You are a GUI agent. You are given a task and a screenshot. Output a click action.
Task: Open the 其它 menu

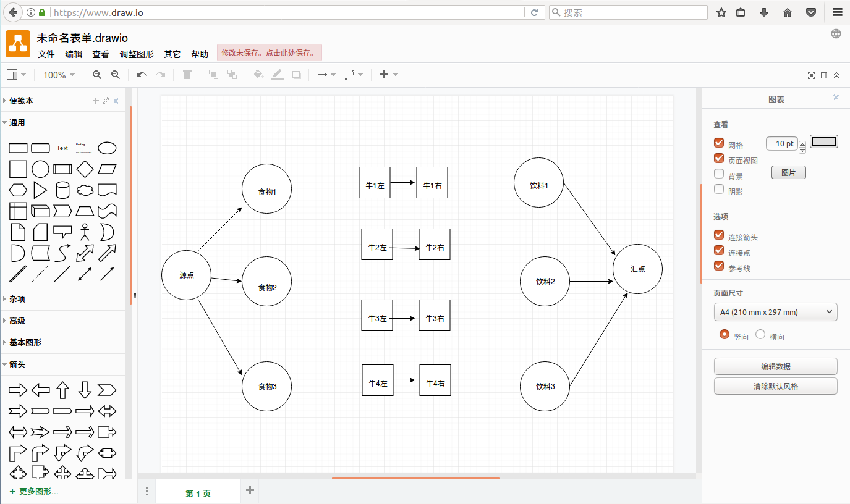[x=172, y=54]
